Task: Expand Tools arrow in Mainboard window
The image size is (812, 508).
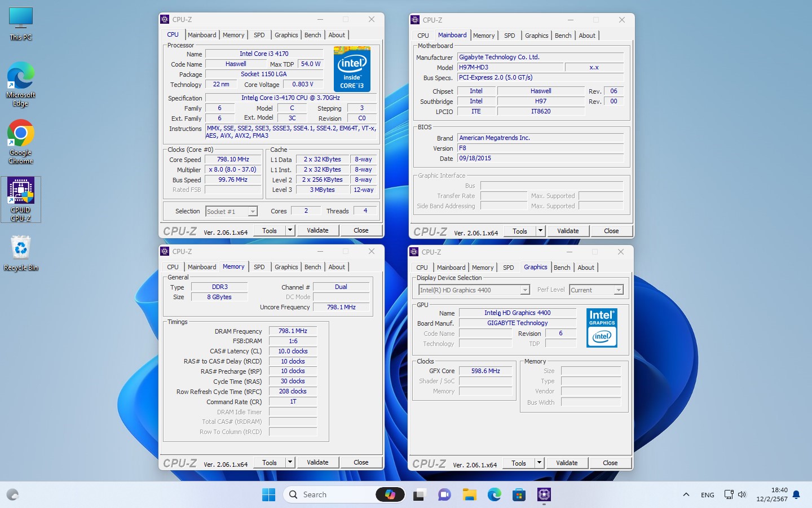Action: (x=540, y=231)
